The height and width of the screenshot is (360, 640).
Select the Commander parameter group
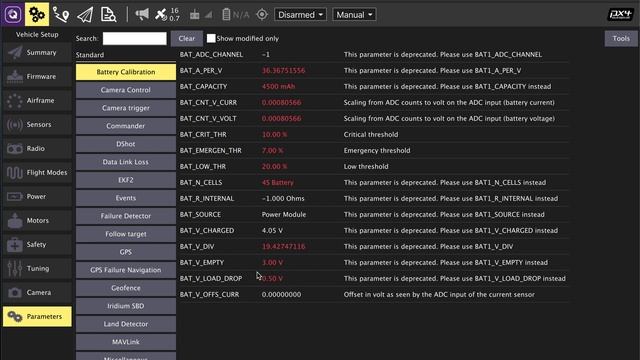point(126,126)
